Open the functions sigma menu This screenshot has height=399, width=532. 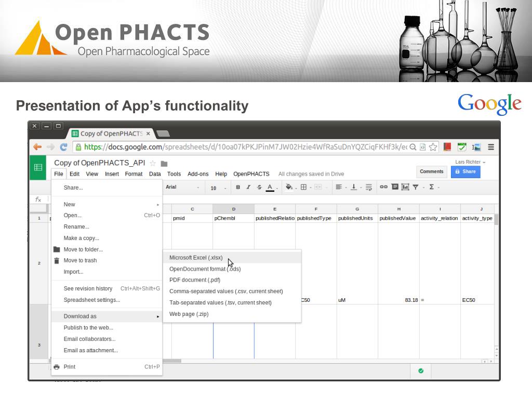pos(432,187)
